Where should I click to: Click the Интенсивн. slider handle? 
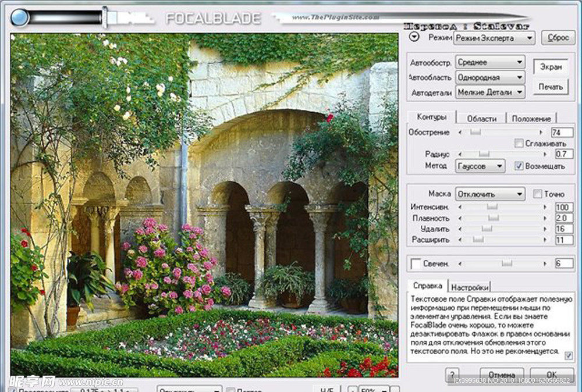click(492, 208)
